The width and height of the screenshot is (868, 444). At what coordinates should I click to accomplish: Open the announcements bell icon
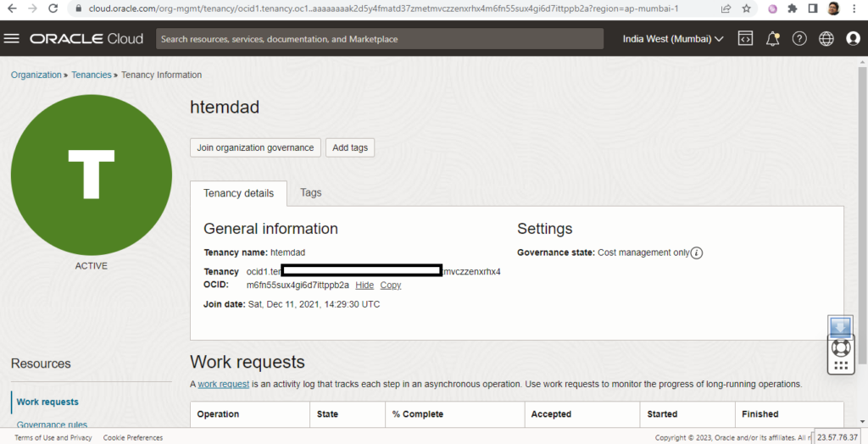coord(772,39)
